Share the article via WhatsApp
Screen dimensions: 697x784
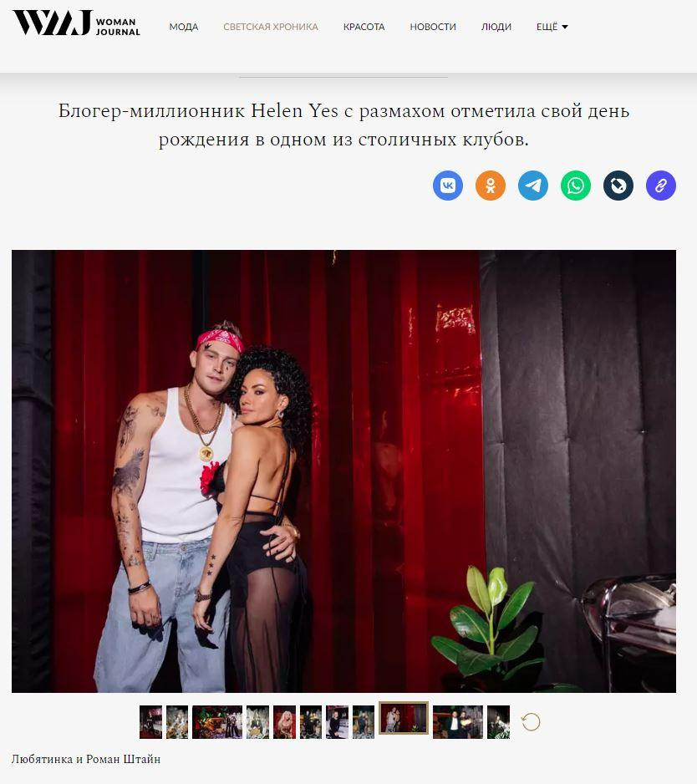pyautogui.click(x=576, y=186)
